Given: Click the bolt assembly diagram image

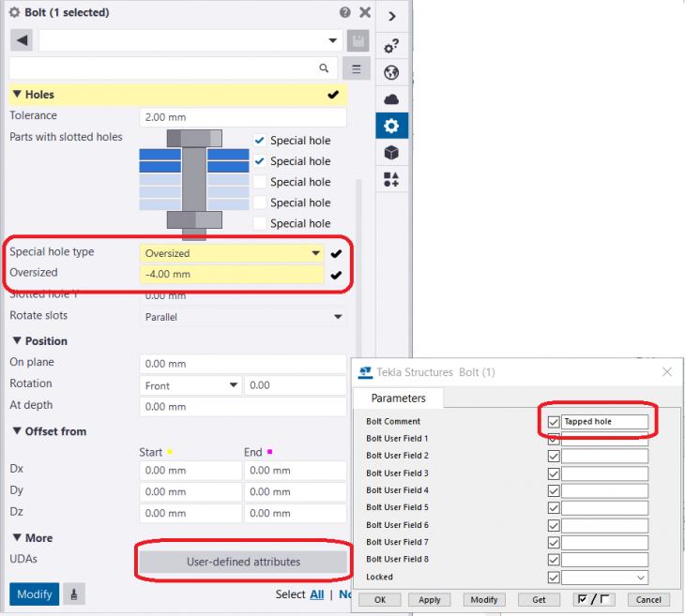Looking at the screenshot, I should pyautogui.click(x=194, y=185).
